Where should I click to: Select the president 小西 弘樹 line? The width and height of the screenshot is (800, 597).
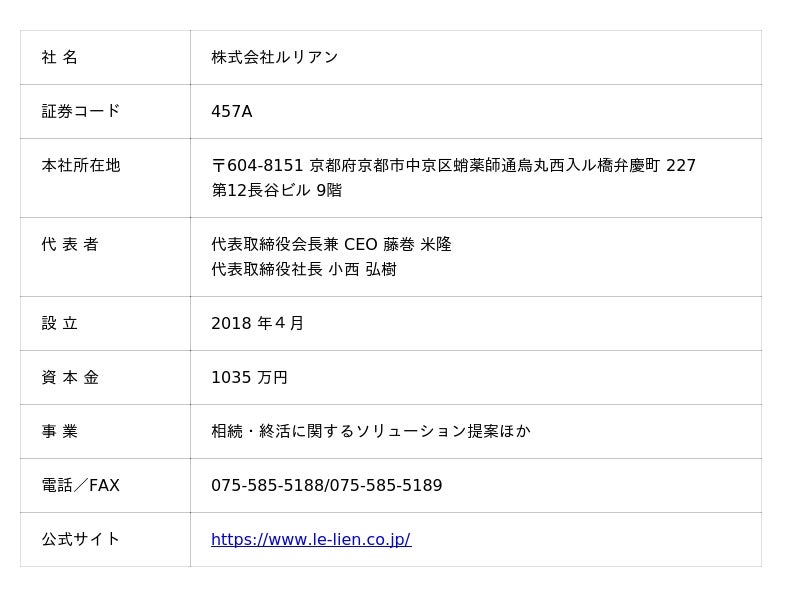coord(303,270)
